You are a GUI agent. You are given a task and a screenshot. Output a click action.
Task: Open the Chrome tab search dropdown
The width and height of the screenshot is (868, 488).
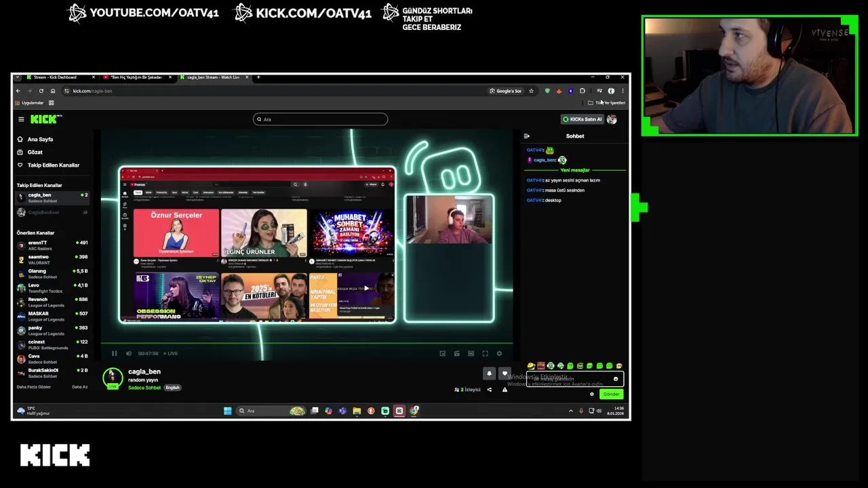point(18,77)
